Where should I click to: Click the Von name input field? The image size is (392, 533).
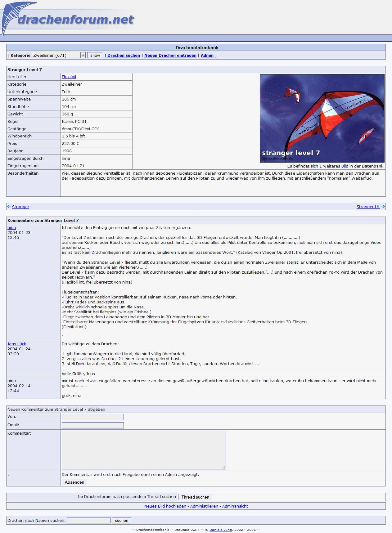click(92, 417)
